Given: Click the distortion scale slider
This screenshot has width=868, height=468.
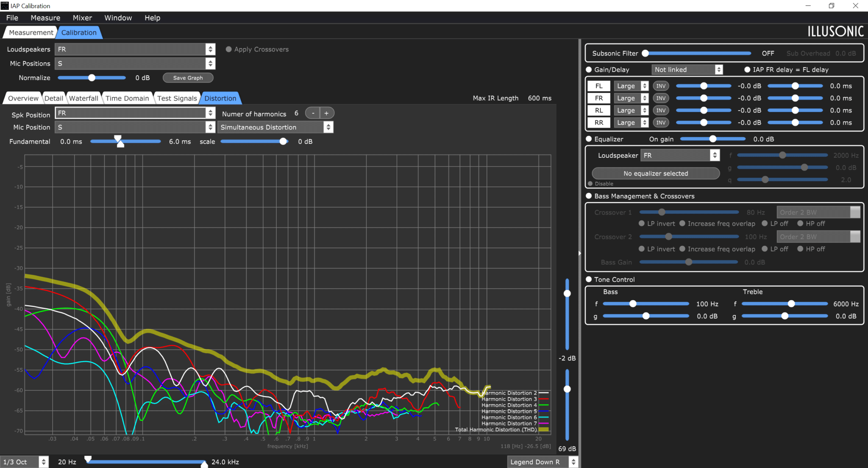Looking at the screenshot, I should pos(254,142).
